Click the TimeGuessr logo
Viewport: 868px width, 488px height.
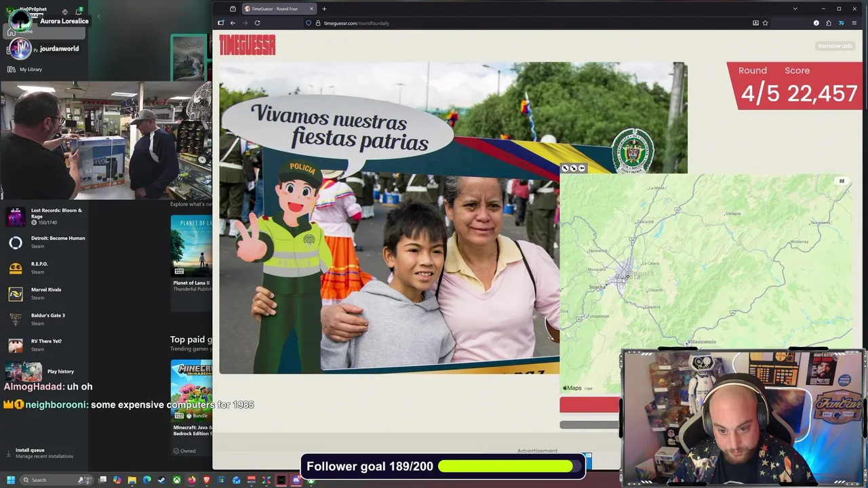pos(247,45)
